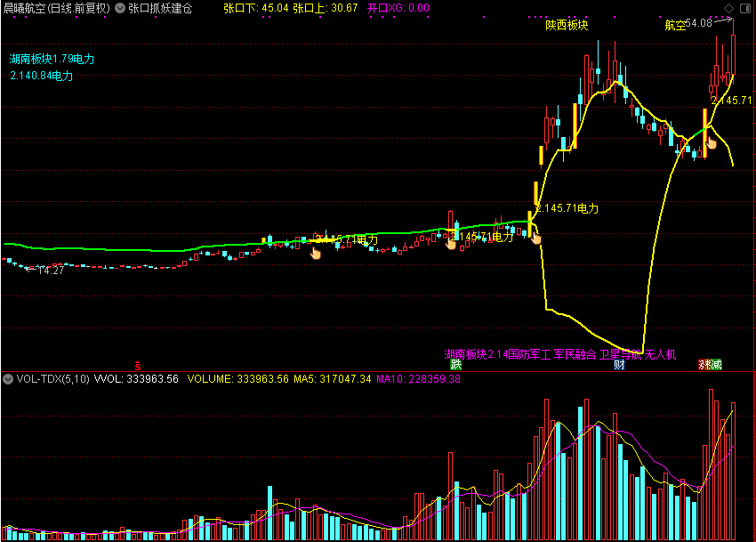Click the yellow 航空 label
The height and width of the screenshot is (542, 756).
pyautogui.click(x=675, y=25)
